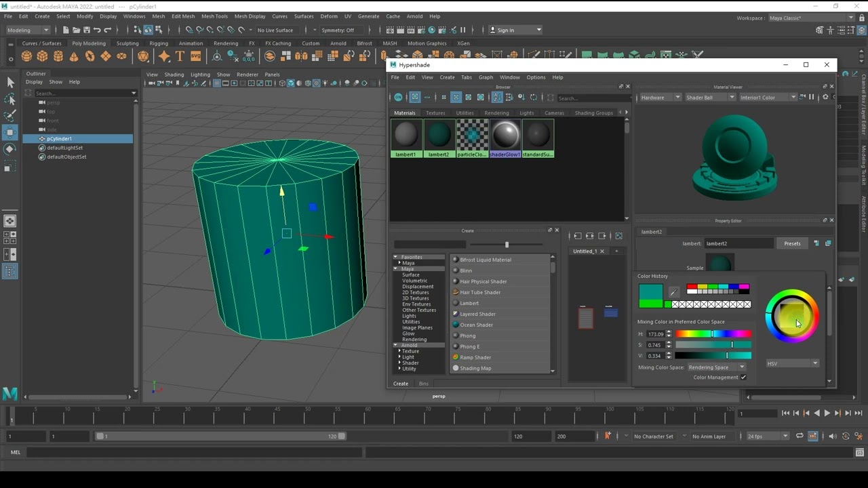Screen dimensions: 868x488
Task: Toggle Hypershade ON swatch generation button
Action: click(x=398, y=98)
